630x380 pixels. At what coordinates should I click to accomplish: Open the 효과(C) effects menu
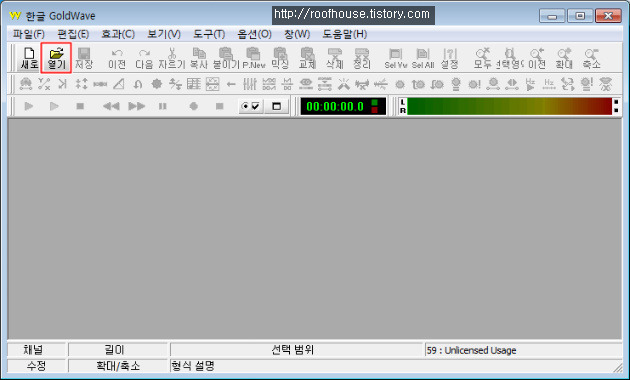pos(118,34)
